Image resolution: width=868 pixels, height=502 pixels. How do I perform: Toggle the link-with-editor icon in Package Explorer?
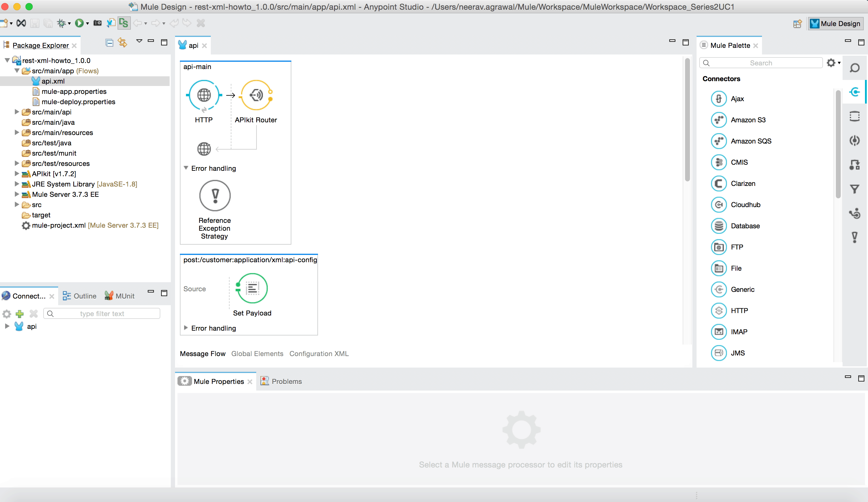click(x=122, y=42)
